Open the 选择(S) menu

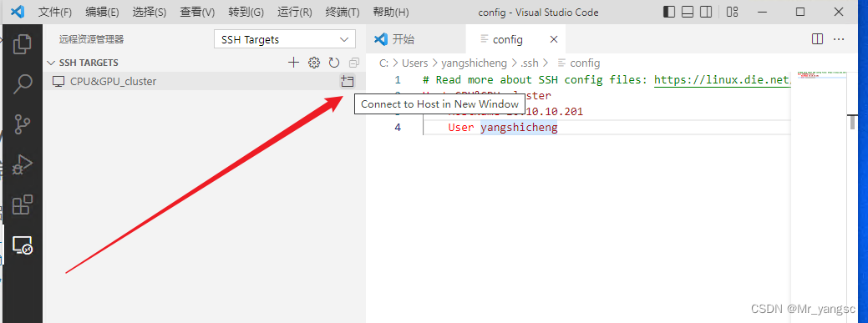coord(150,12)
